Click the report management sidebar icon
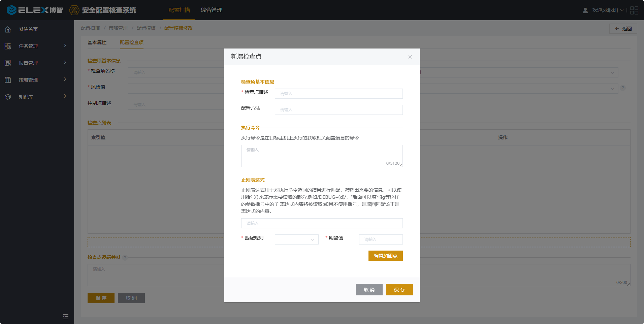This screenshot has height=324, width=644. [8, 63]
